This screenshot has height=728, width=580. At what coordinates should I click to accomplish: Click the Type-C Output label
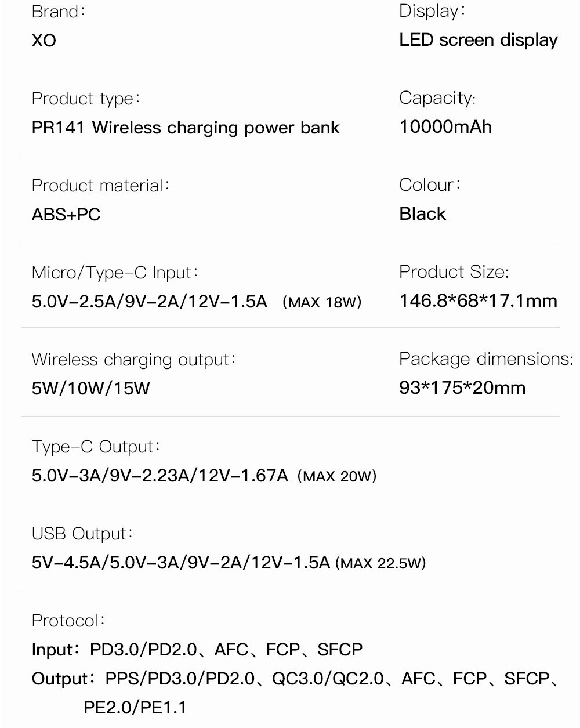(96, 447)
